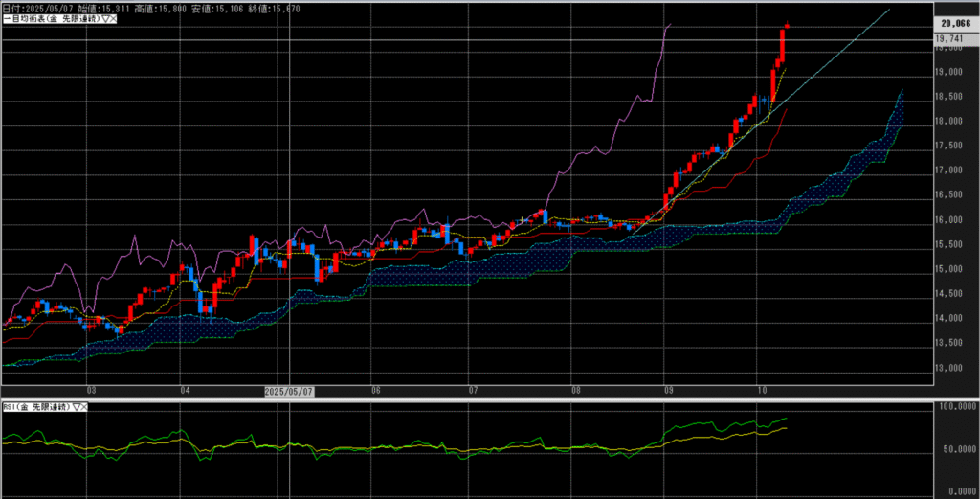Select the 20,066 current price tag
Viewport: 980px width, 499px height.
(x=955, y=23)
